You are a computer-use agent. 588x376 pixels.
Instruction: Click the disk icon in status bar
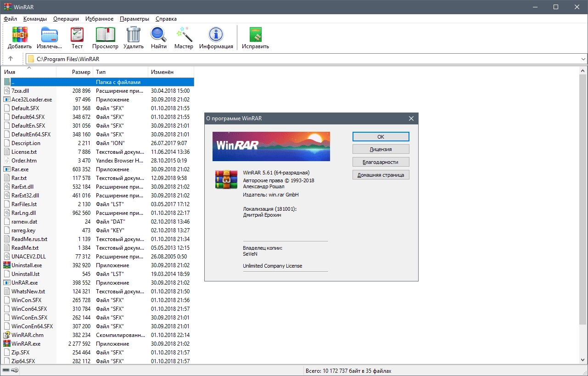[6, 370]
